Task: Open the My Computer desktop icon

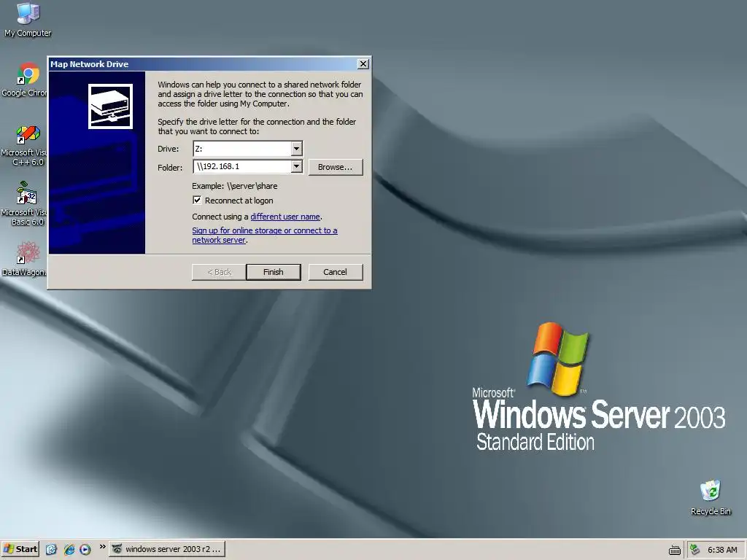Action: tap(28, 19)
